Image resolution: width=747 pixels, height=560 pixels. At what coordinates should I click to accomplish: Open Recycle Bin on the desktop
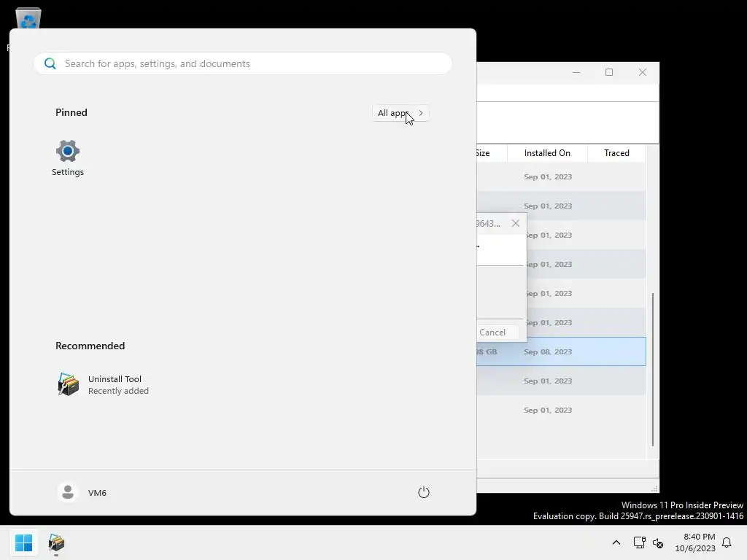(28, 18)
